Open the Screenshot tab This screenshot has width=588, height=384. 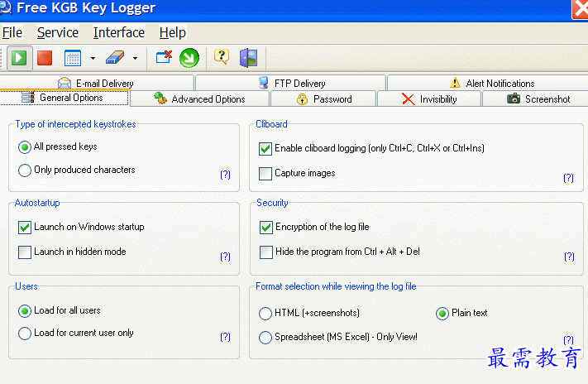535,99
